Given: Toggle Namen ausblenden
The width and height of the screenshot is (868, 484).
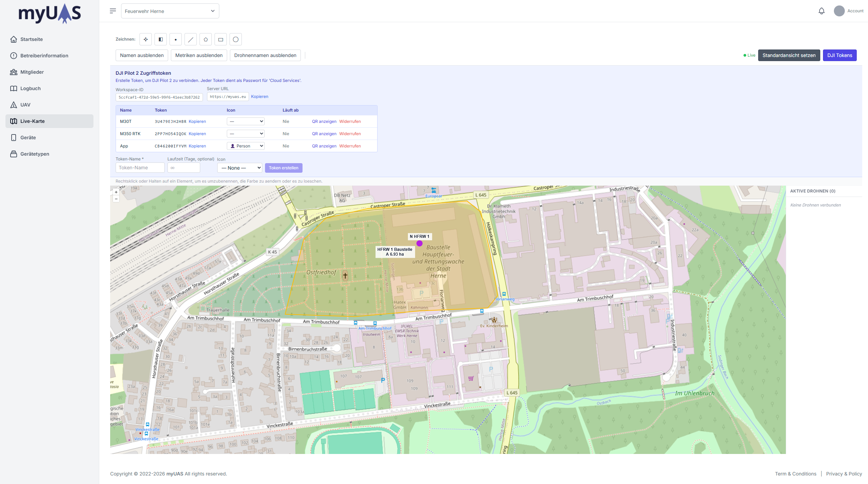Looking at the screenshot, I should pyautogui.click(x=142, y=55).
